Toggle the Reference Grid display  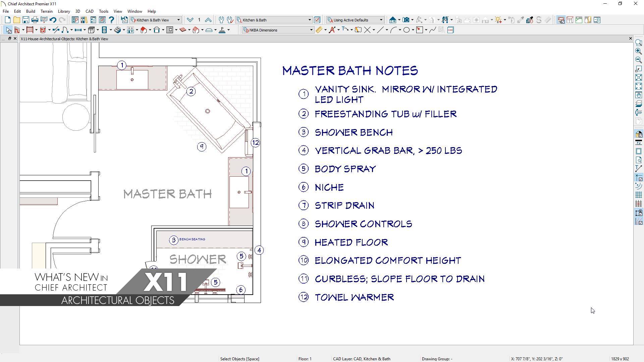pos(639,195)
